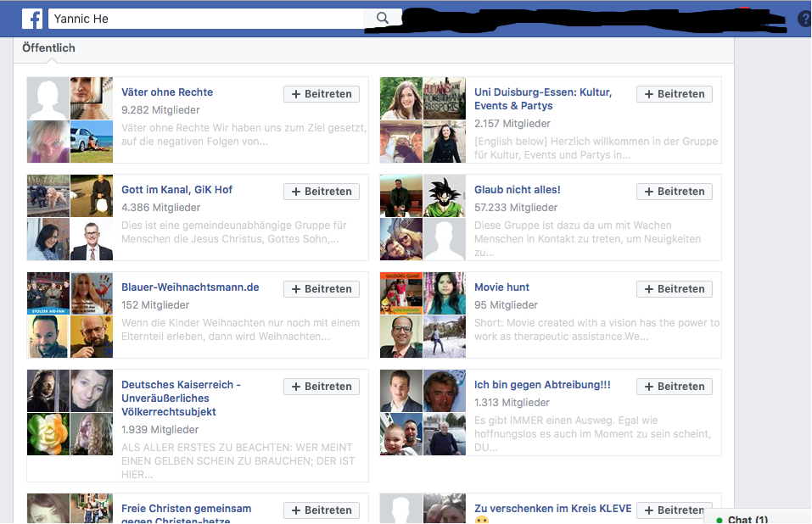
Task: Join the Deutsches Kaiserreich group
Action: click(322, 387)
